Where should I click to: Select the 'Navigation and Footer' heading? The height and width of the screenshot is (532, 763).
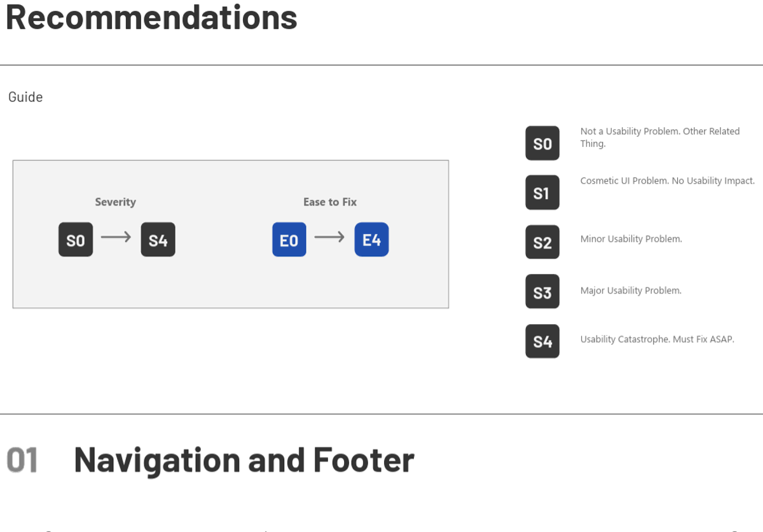(x=244, y=460)
